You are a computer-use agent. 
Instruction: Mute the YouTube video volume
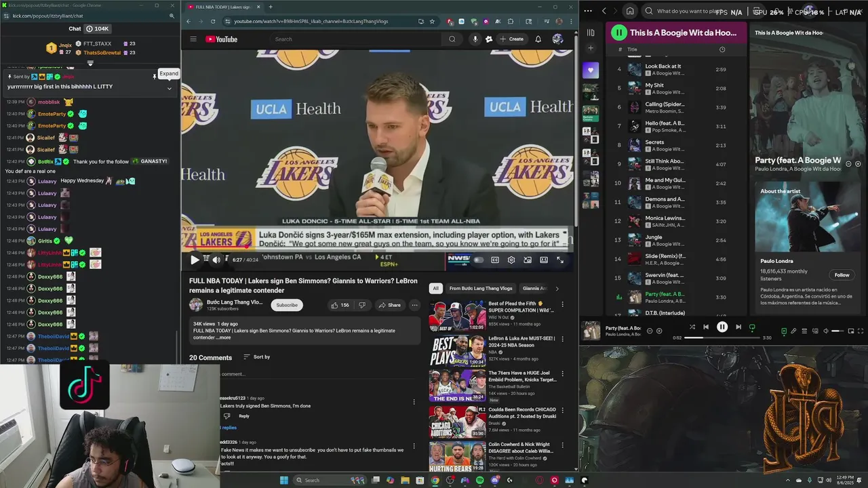pyautogui.click(x=216, y=260)
